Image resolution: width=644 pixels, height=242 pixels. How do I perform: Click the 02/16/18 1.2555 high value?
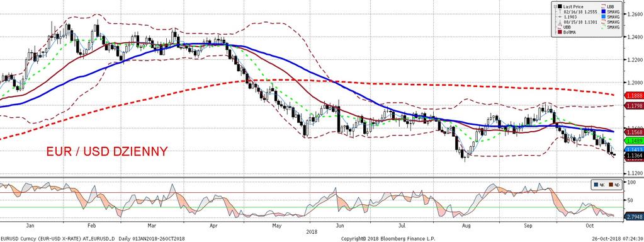tap(580, 12)
